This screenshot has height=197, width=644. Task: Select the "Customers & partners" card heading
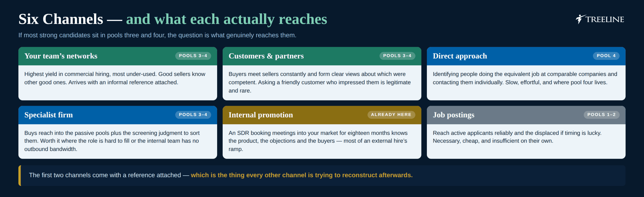click(x=266, y=56)
